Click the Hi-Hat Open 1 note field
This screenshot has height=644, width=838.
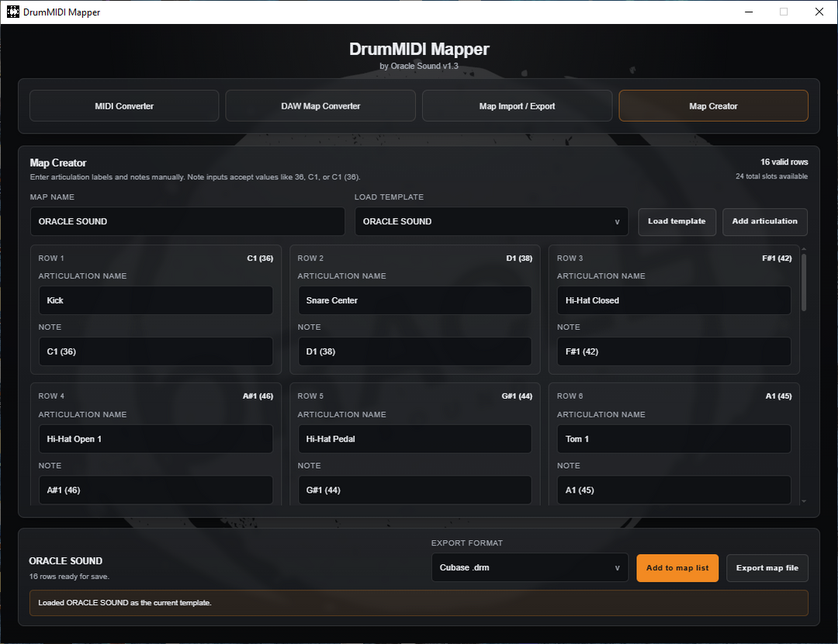click(155, 490)
